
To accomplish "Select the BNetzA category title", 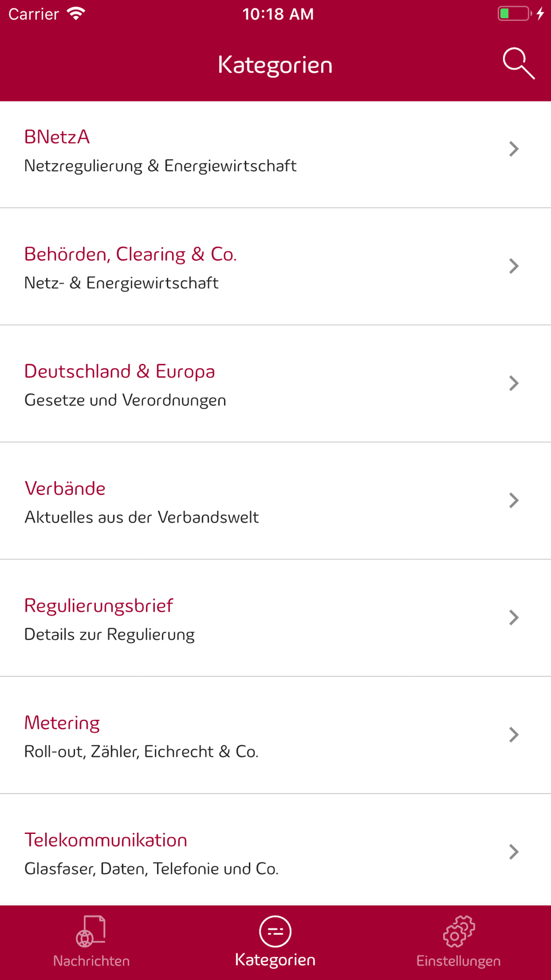I will pyautogui.click(x=57, y=137).
